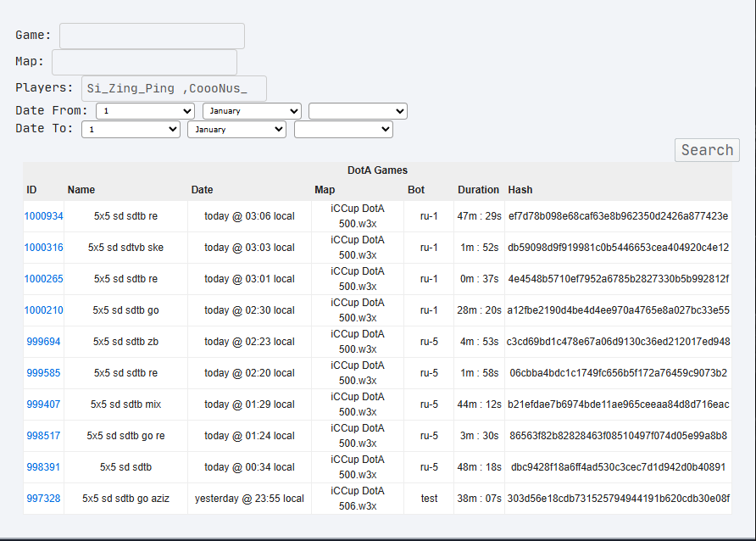Click duration '1m : 58s'
The height and width of the screenshot is (541, 756).
[x=479, y=373]
